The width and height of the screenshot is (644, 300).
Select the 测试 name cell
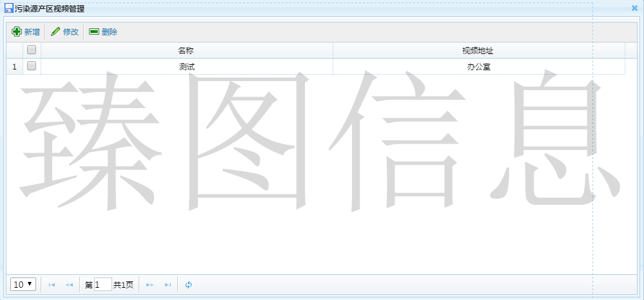click(186, 66)
